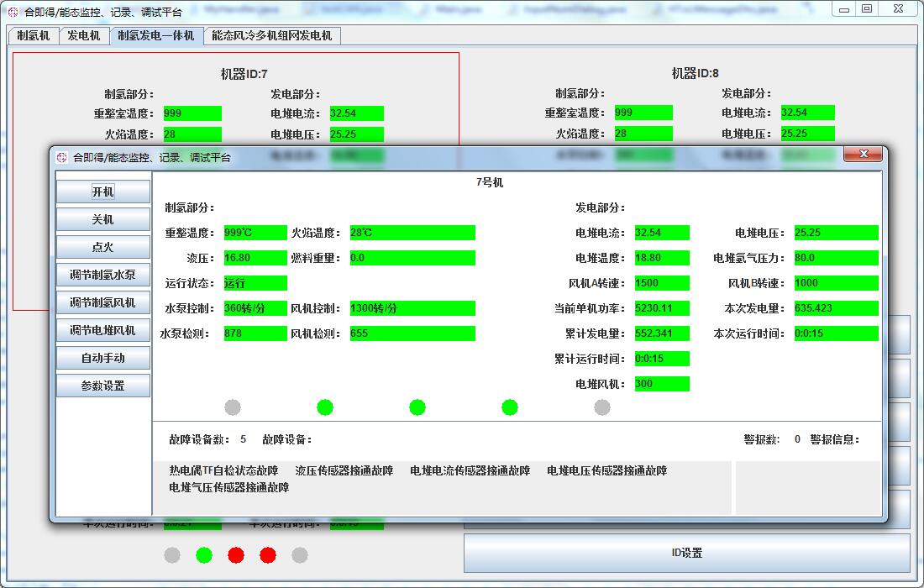The height and width of the screenshot is (588, 924).
Task: Trigger the 点火 ignition button
Action: (x=102, y=247)
